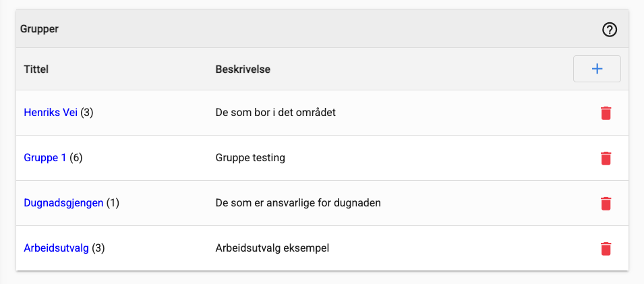
Task: Click member count (3) beside Henriks Vei
Action: point(87,113)
